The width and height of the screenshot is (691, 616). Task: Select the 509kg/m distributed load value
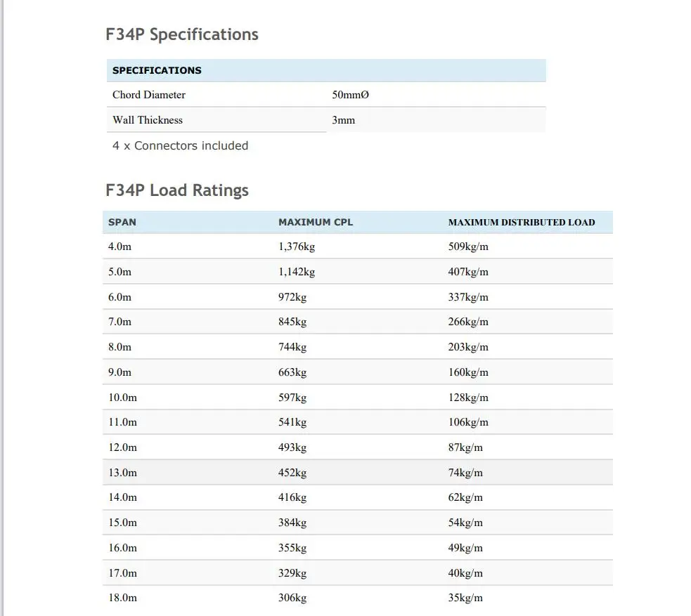click(x=468, y=247)
